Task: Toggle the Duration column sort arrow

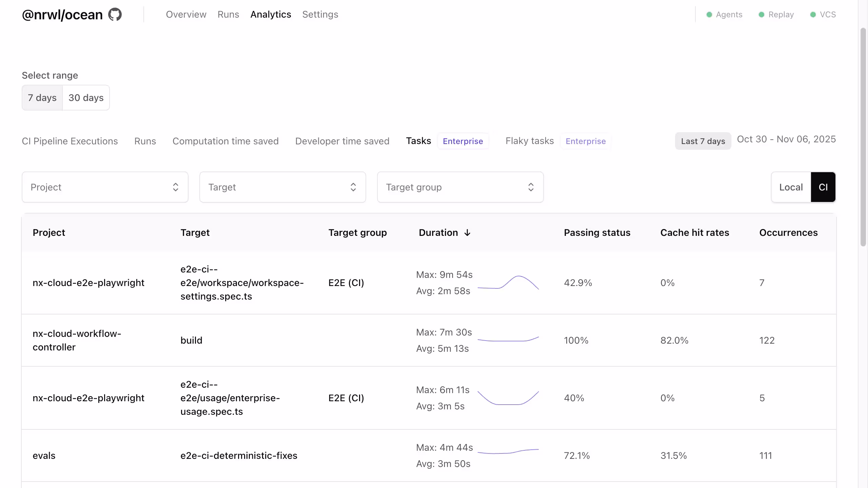Action: pyautogui.click(x=467, y=233)
